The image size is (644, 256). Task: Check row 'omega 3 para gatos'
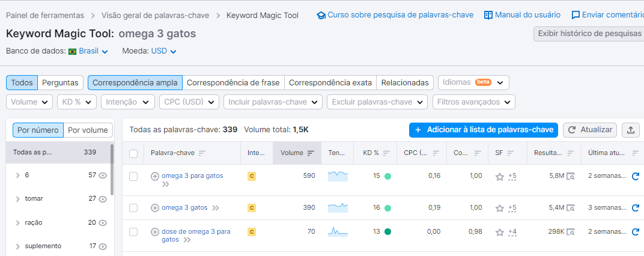[x=133, y=176]
